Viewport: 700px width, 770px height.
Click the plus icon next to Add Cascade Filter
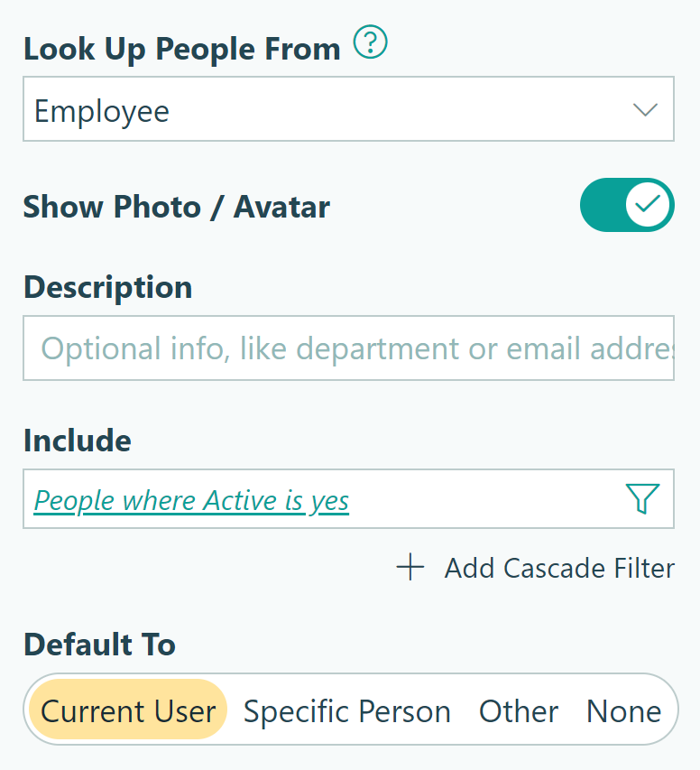(x=410, y=567)
